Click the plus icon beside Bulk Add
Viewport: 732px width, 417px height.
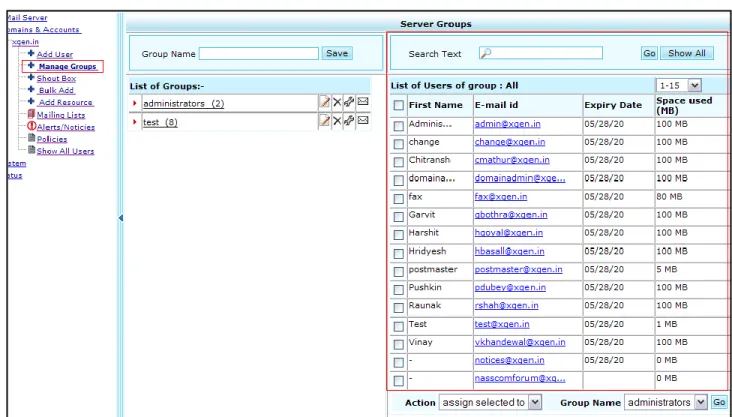(x=31, y=89)
